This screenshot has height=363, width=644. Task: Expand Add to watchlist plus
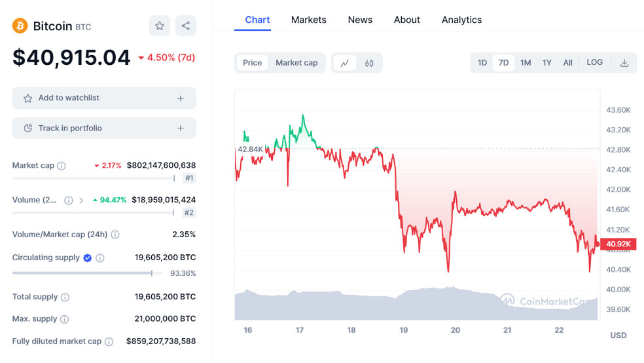(x=181, y=98)
